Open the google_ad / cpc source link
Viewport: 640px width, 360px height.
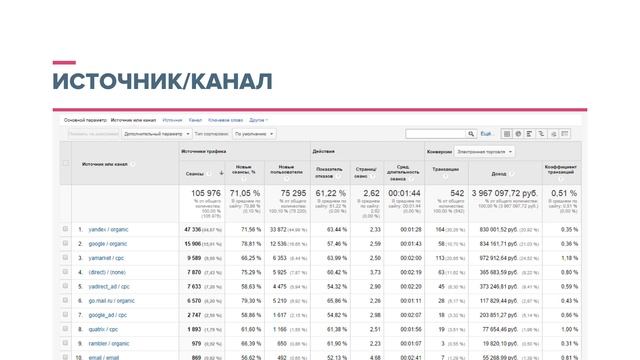pyautogui.click(x=108, y=315)
